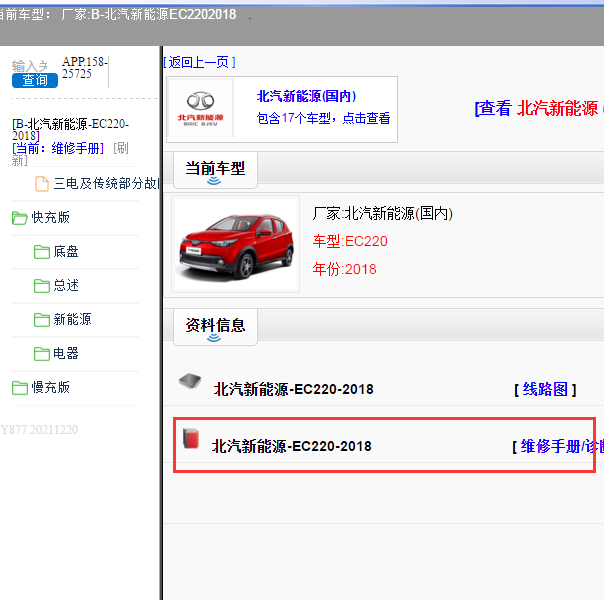Select the 资料信息 tab

pyautogui.click(x=215, y=327)
